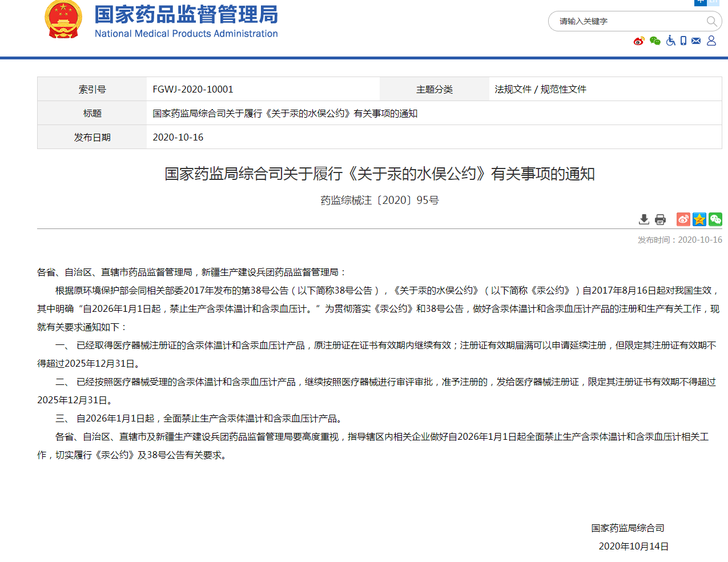Click the envelope mail icon
Viewport: 728px width, 562px height.
[x=696, y=41]
